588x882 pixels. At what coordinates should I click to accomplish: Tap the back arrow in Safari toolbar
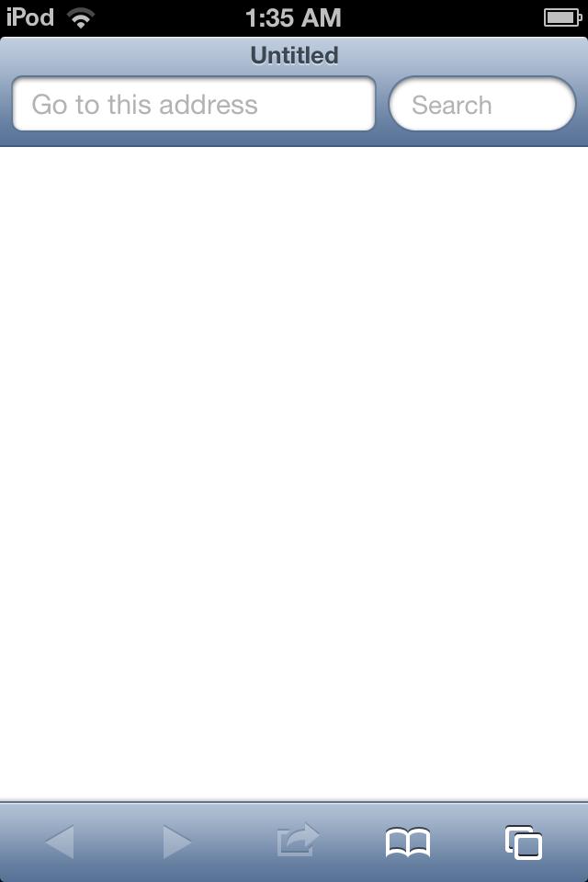coord(60,842)
